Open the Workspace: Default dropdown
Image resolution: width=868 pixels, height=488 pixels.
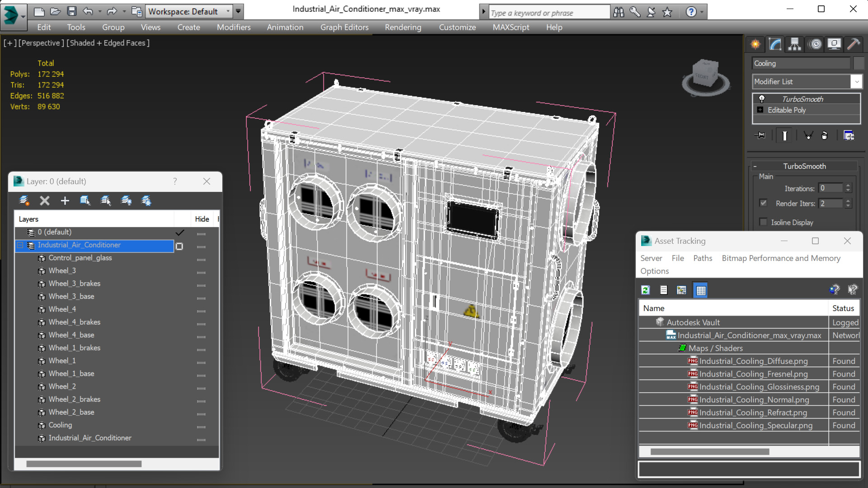pyautogui.click(x=189, y=11)
